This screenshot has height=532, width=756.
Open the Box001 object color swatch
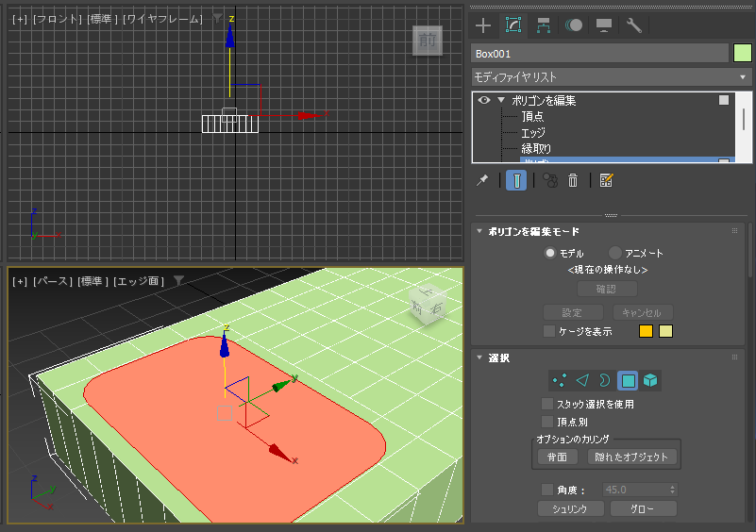pyautogui.click(x=743, y=53)
